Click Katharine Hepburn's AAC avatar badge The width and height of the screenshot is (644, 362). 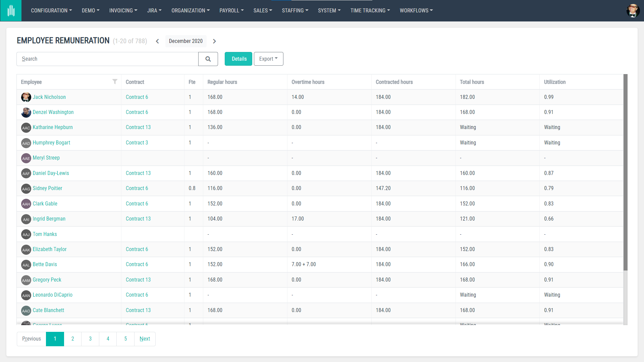point(26,128)
